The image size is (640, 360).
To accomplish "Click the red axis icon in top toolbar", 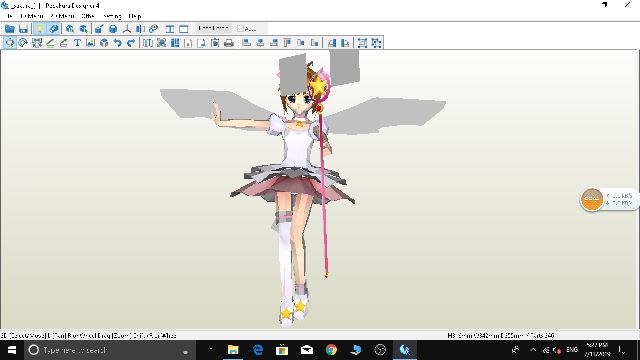I will pos(127,29).
